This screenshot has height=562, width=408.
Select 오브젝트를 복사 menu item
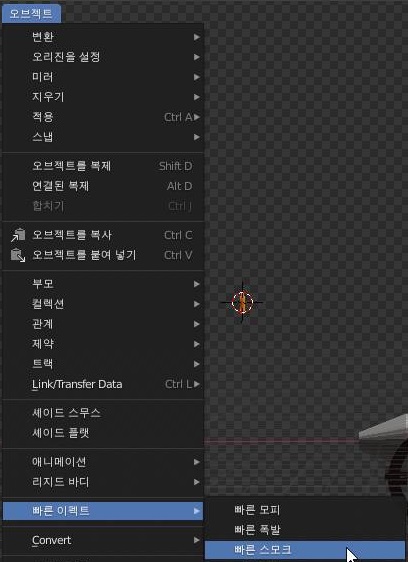click(103, 235)
